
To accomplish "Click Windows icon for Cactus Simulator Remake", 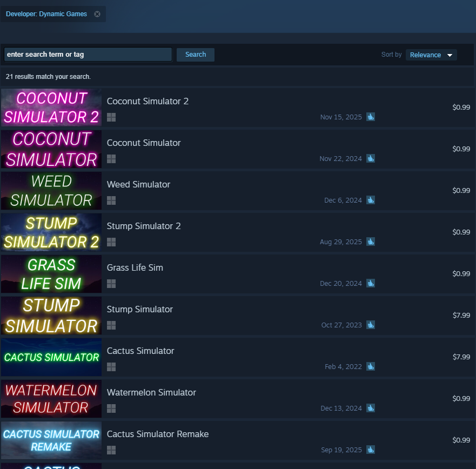I will pos(111,450).
